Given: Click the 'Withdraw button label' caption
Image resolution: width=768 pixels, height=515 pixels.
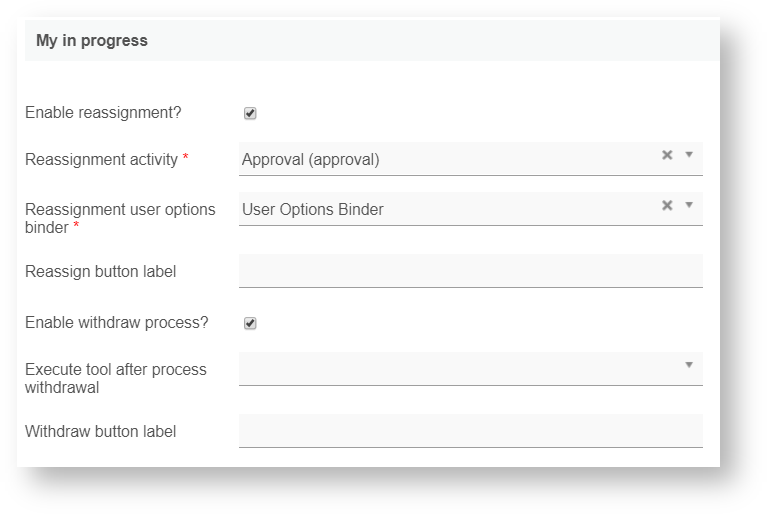Looking at the screenshot, I should pos(100,431).
